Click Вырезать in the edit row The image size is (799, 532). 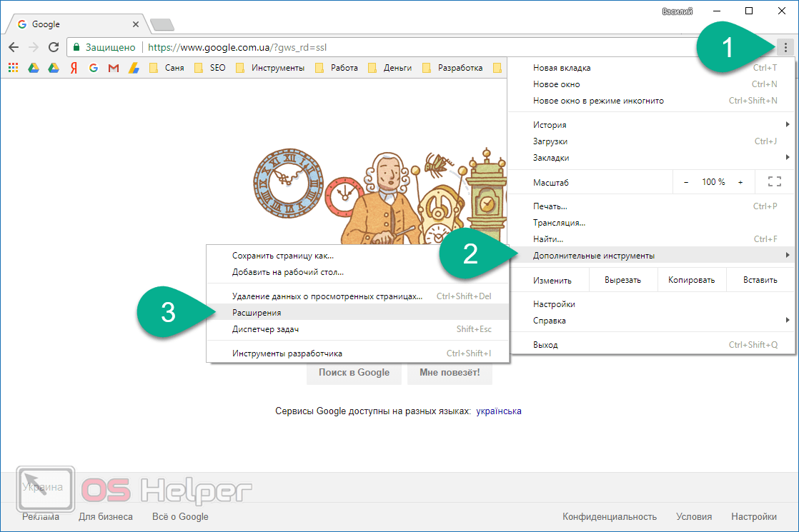coord(622,280)
